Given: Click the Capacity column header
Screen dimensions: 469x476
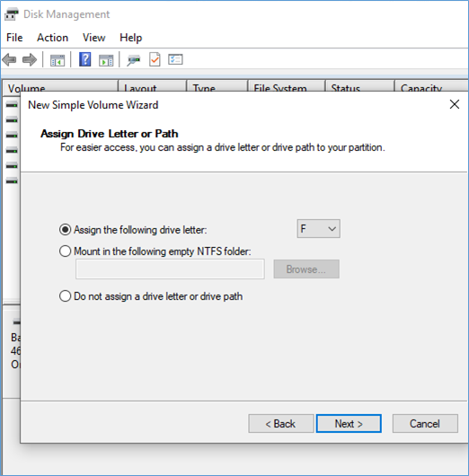Looking at the screenshot, I should click(431, 86).
